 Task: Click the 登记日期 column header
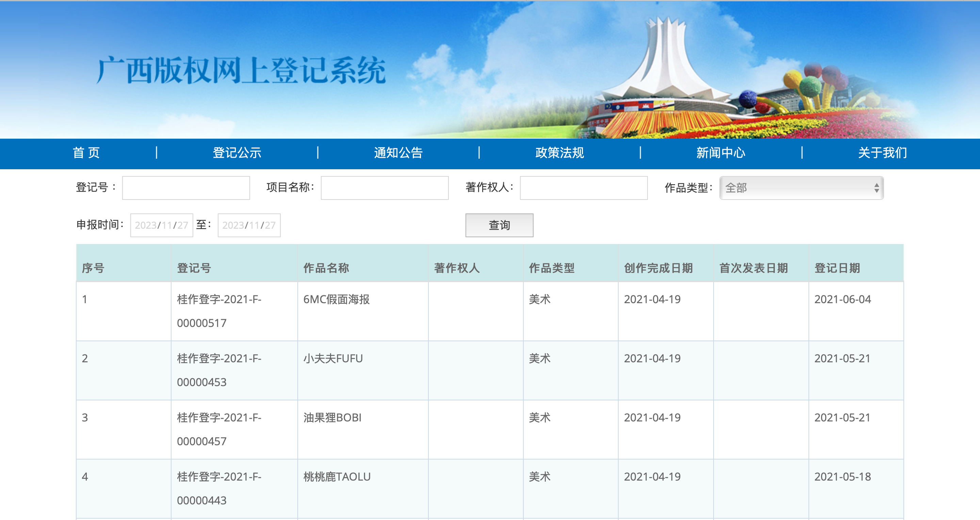(x=837, y=268)
